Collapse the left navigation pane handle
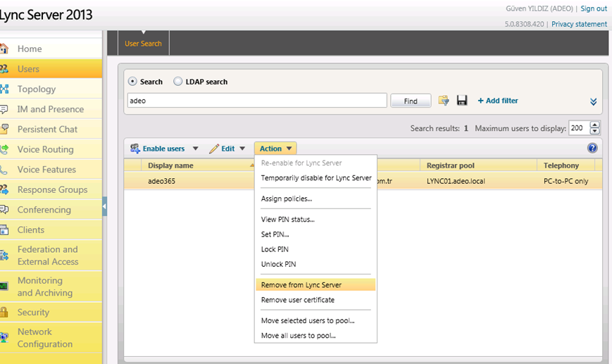This screenshot has height=364, width=612. 105,206
